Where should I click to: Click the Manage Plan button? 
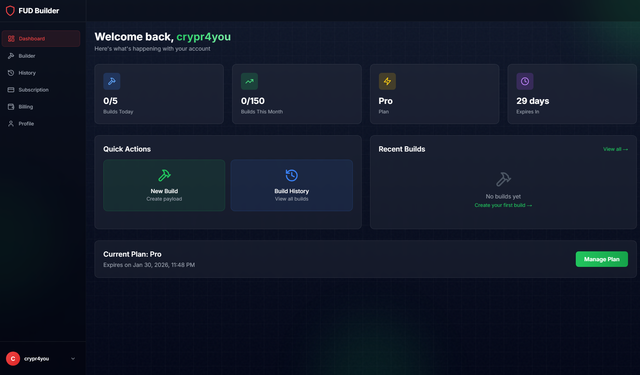602,259
